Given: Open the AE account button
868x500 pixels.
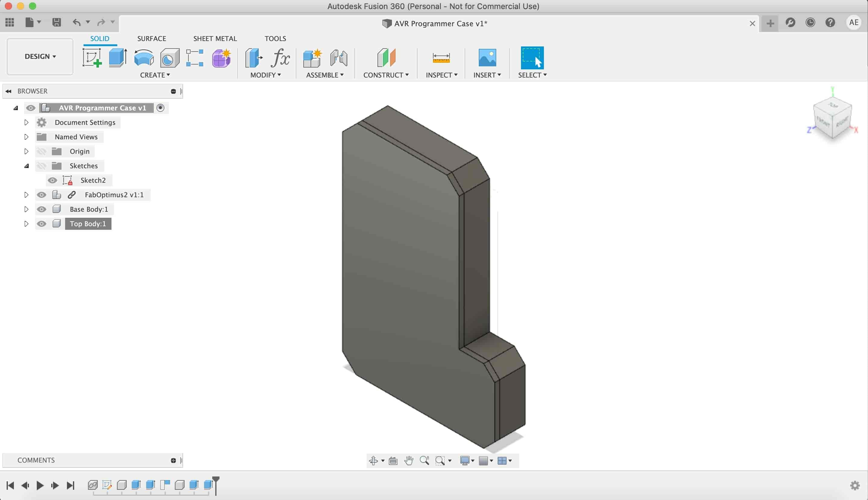Looking at the screenshot, I should pos(854,23).
